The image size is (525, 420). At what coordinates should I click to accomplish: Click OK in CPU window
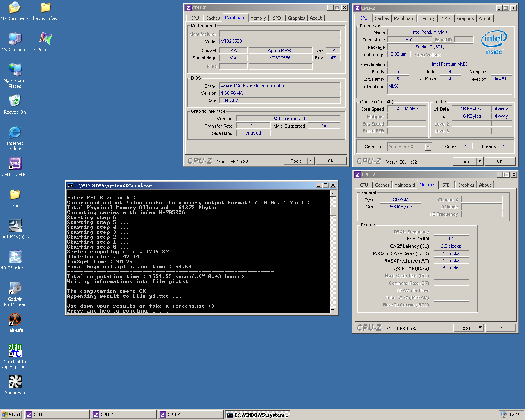coord(500,162)
